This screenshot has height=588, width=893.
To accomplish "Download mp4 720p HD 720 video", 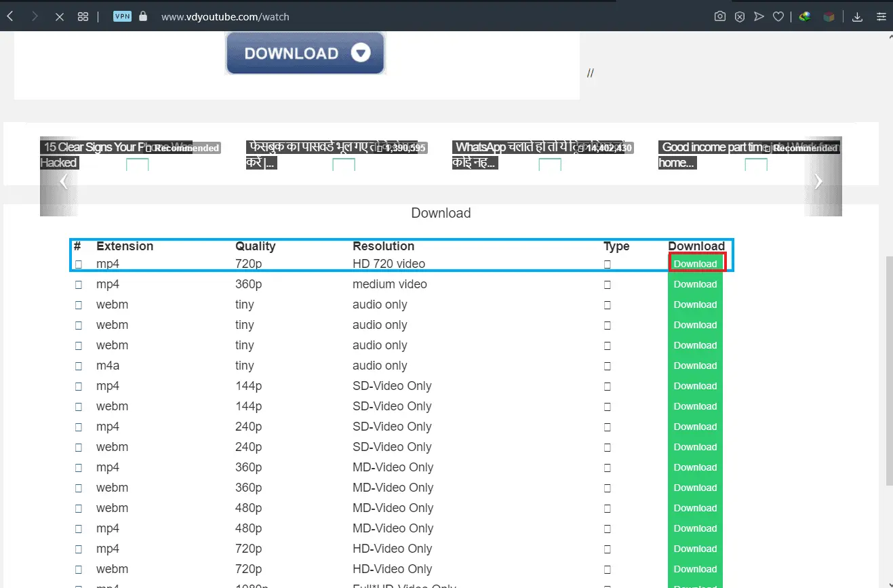I will (696, 264).
